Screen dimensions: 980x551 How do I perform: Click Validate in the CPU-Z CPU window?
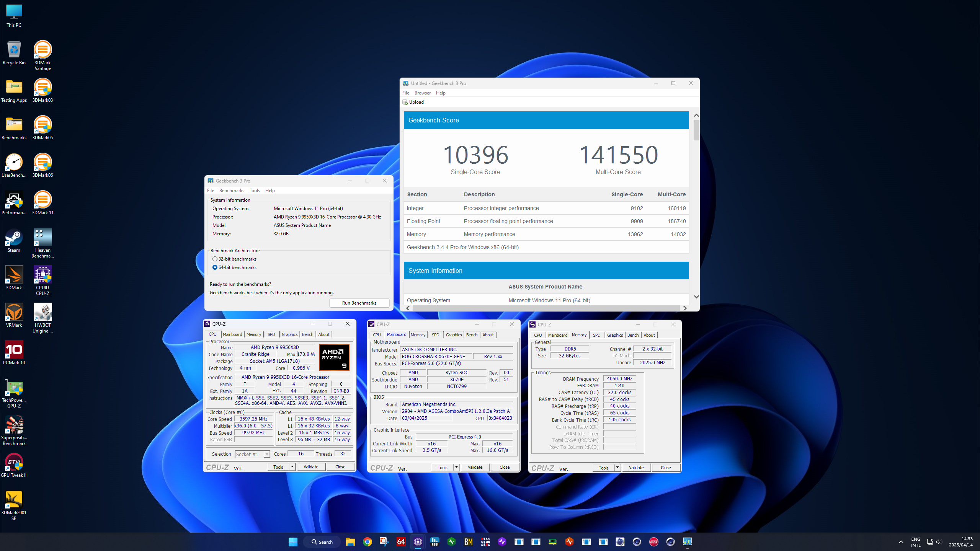(x=311, y=467)
